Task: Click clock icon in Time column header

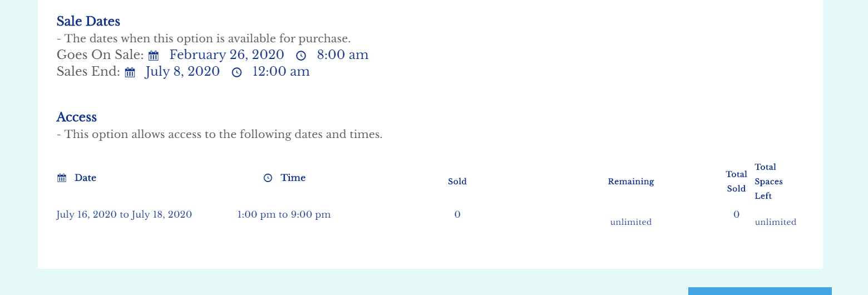Action: tap(268, 178)
